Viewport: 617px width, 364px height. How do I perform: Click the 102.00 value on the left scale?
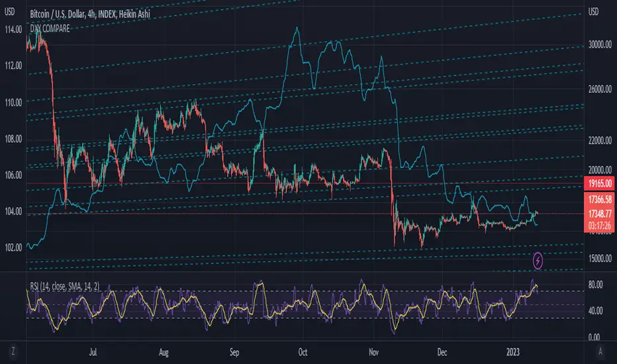click(x=13, y=248)
